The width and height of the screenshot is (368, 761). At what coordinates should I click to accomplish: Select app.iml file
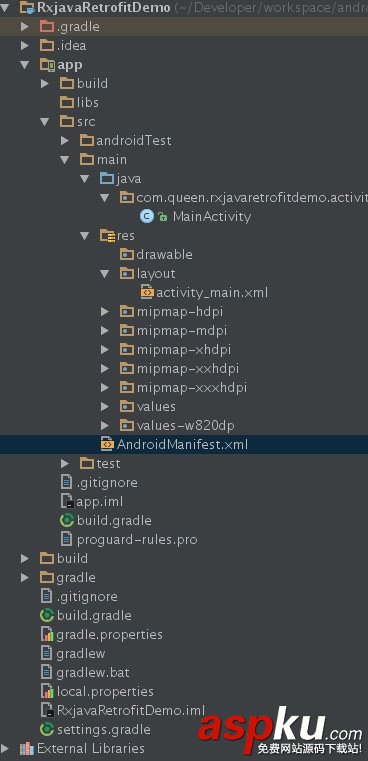100,502
